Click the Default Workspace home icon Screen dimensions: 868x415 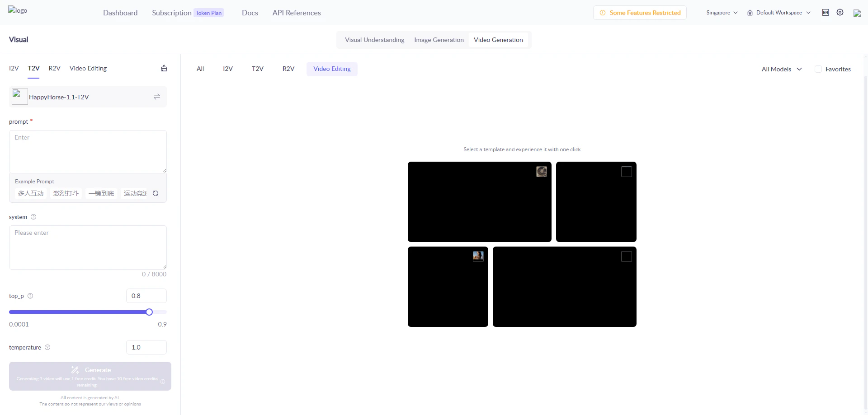click(750, 13)
